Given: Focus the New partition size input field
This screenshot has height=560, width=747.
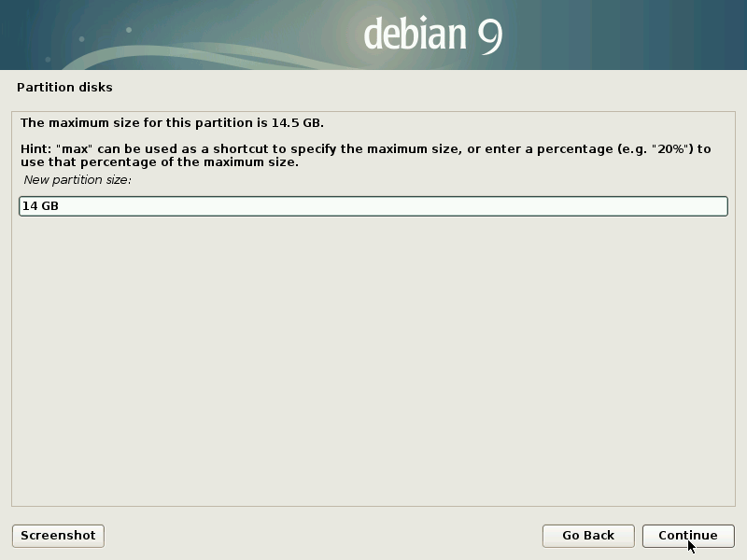Looking at the screenshot, I should pyautogui.click(x=373, y=206).
